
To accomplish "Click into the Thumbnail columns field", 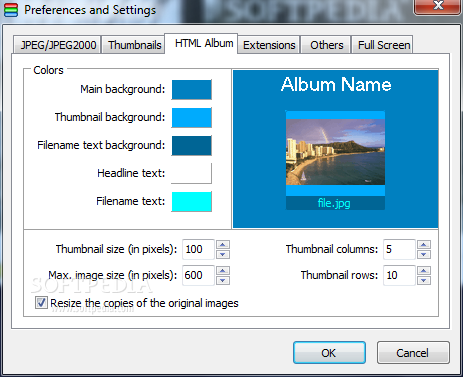I will point(399,249).
